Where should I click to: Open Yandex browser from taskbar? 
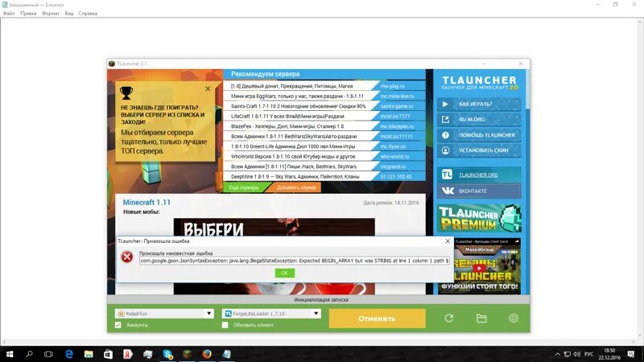click(x=128, y=354)
